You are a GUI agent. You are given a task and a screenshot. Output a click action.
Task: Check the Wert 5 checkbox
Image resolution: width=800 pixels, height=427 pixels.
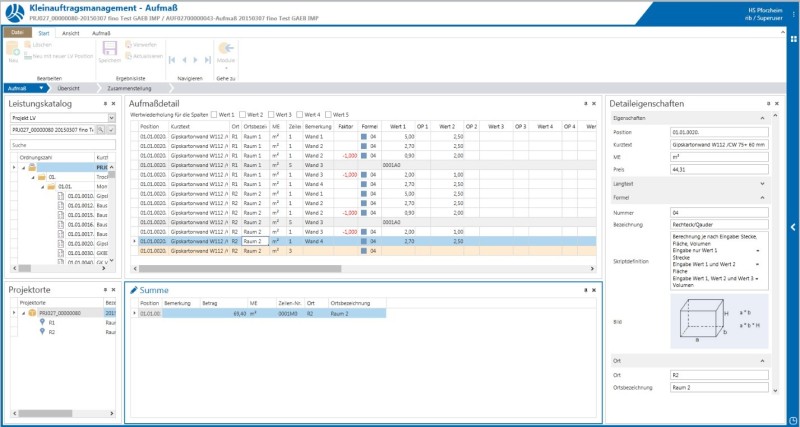pyautogui.click(x=328, y=115)
